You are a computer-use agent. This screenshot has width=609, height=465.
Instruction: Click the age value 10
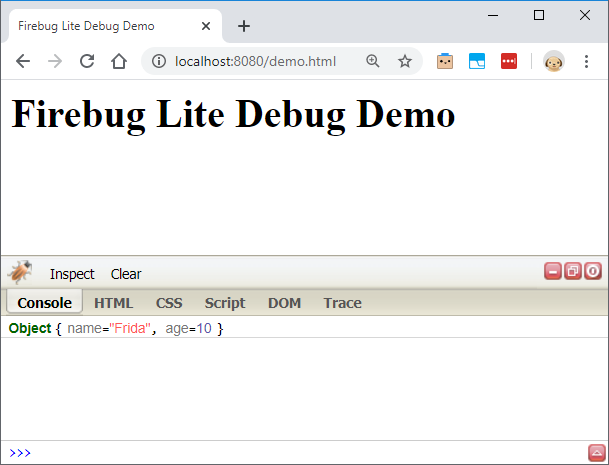(204, 328)
